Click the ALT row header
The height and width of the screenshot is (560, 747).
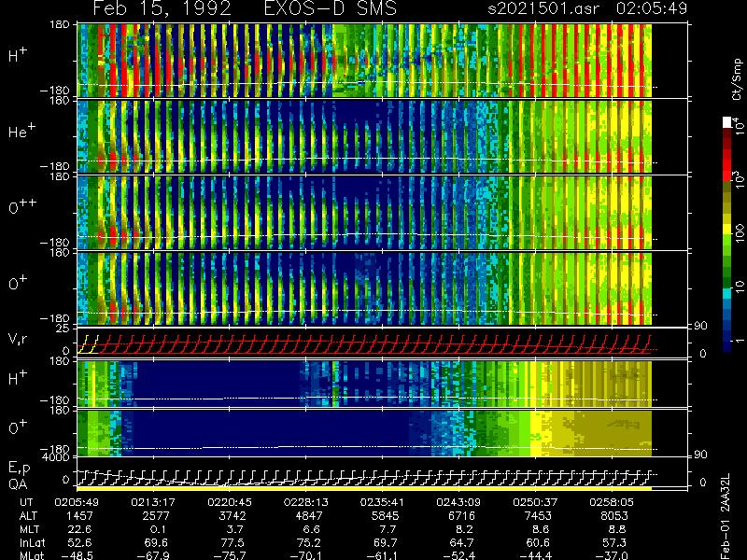28,516
